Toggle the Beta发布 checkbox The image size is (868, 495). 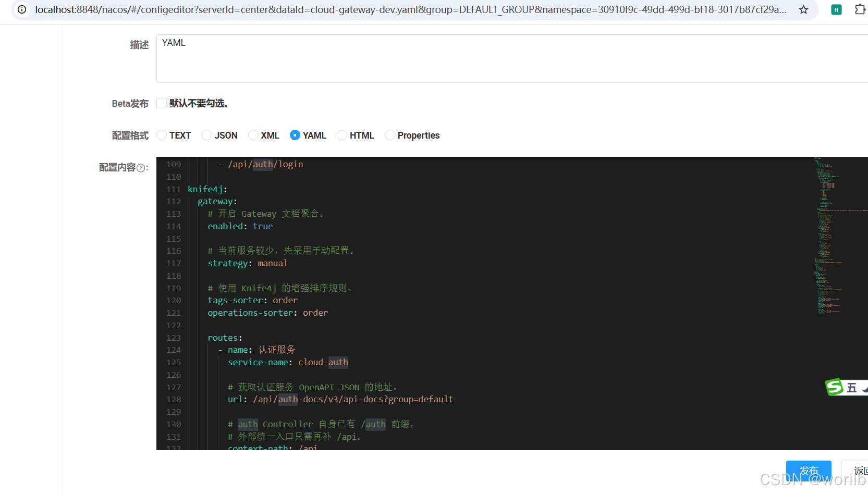pos(162,103)
